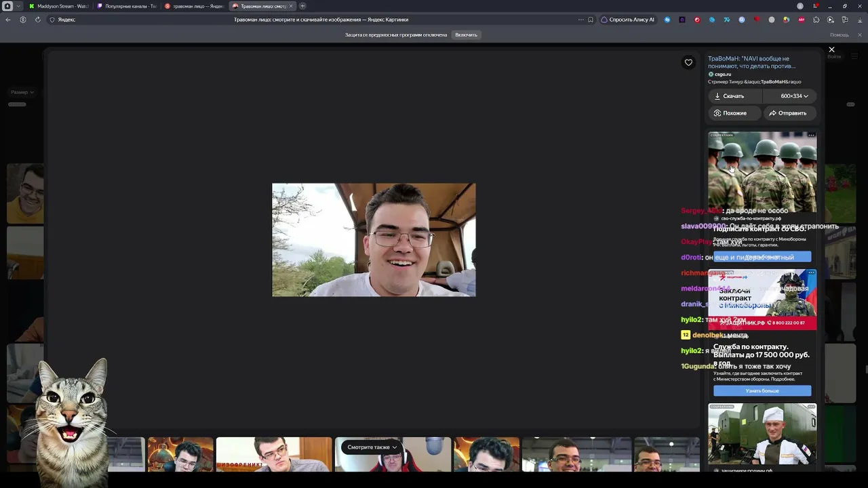Screen dimensions: 868x488
Task: Open the site protection shield icon
Action: tap(52, 20)
